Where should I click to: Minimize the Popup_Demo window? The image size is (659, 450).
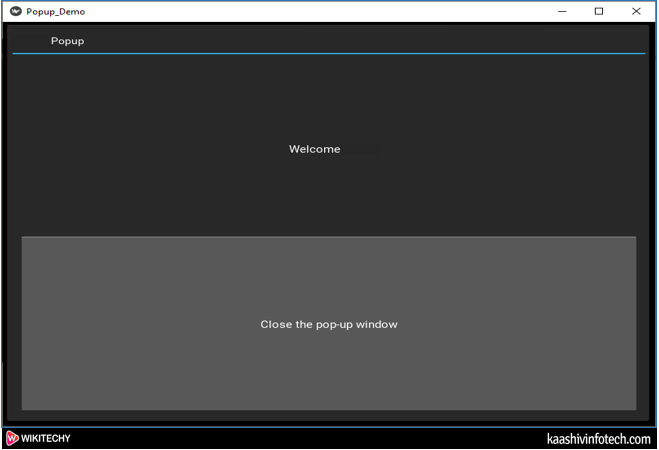coord(562,12)
